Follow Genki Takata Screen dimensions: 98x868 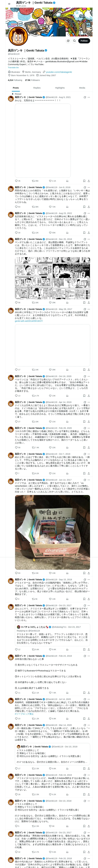click(84, 41)
